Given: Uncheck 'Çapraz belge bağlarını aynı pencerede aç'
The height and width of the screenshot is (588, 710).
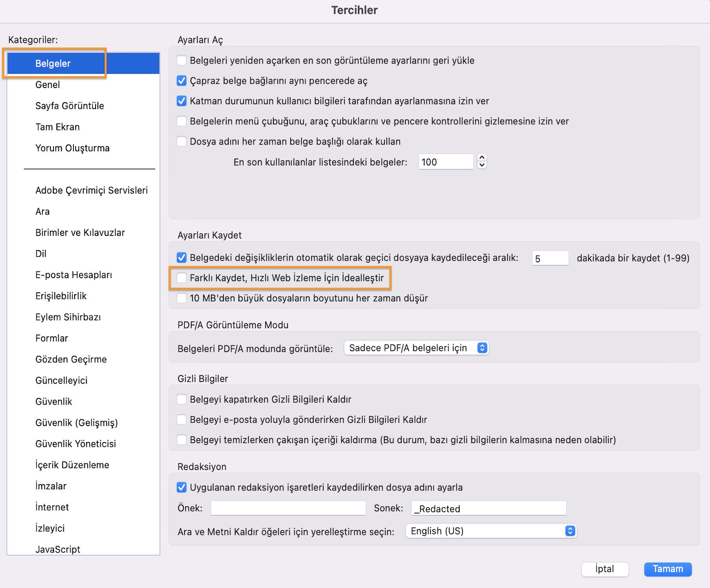Looking at the screenshot, I should (182, 81).
